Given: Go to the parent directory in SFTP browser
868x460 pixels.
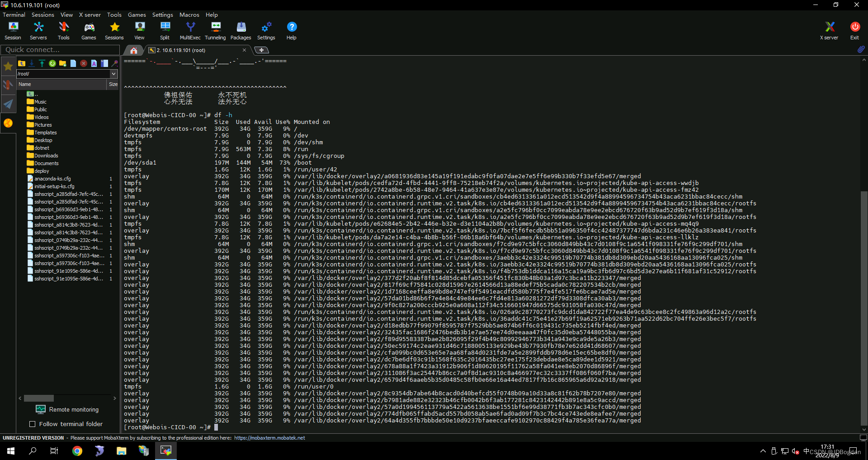Looking at the screenshot, I should click(22, 63).
